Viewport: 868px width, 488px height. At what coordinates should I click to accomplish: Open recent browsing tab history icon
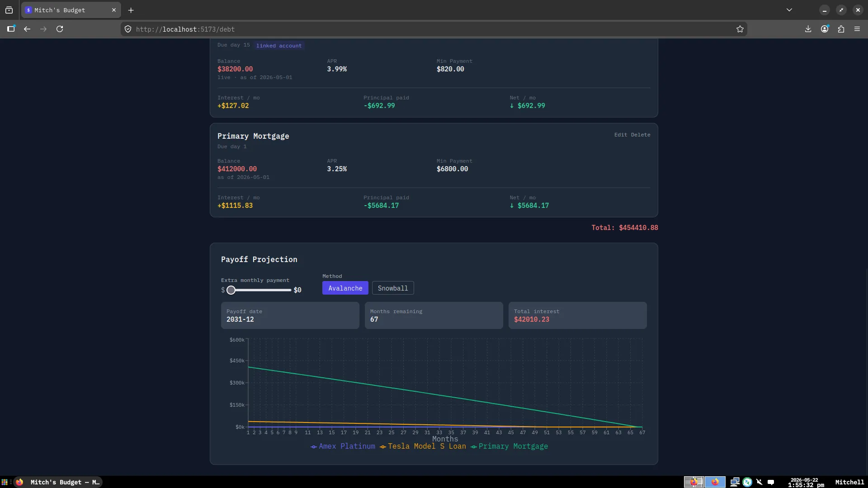pos(9,10)
